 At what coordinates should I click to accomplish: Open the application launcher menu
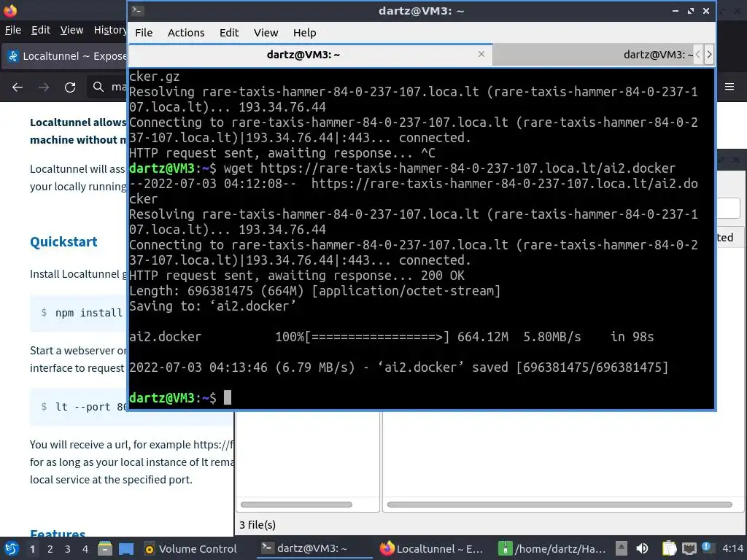12,548
